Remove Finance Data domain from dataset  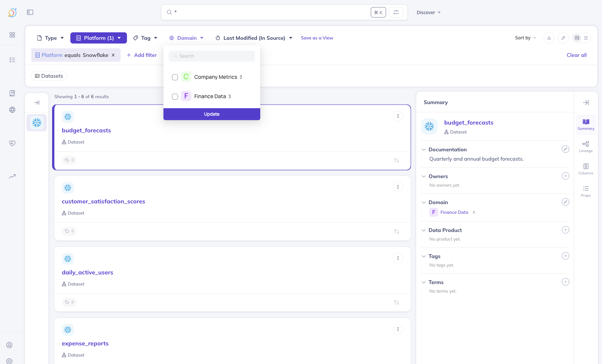pos(474,212)
